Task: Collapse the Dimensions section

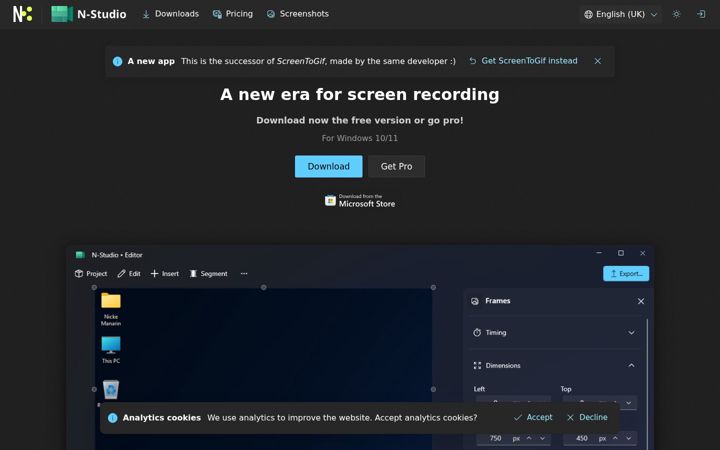Action: coord(631,366)
